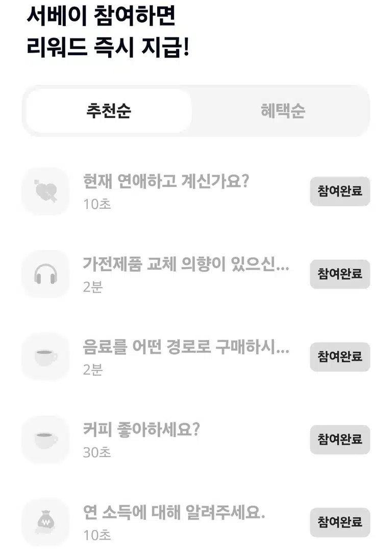The height and width of the screenshot is (560, 392).
Task: Tap the 2분 label under 가전제품 survey
Action: click(x=93, y=287)
